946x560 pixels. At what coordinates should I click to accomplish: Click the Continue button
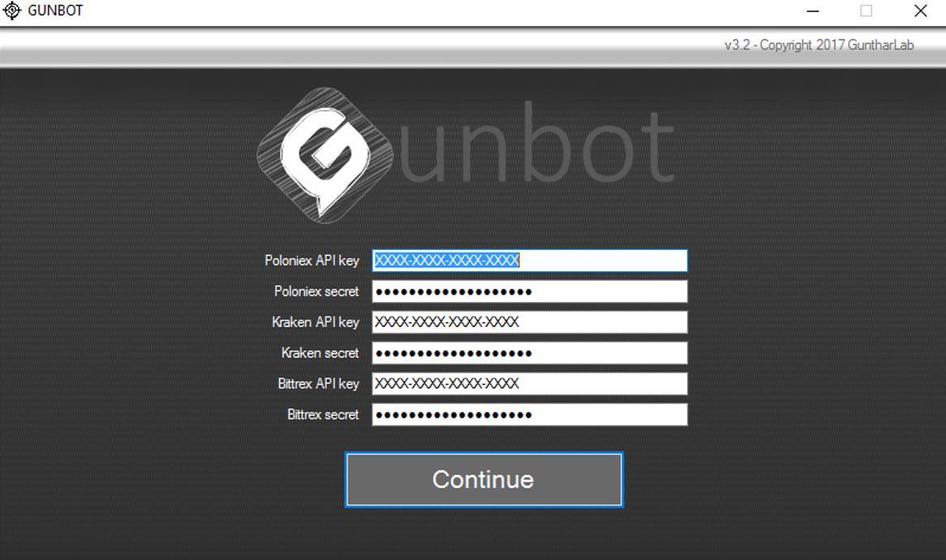[484, 480]
